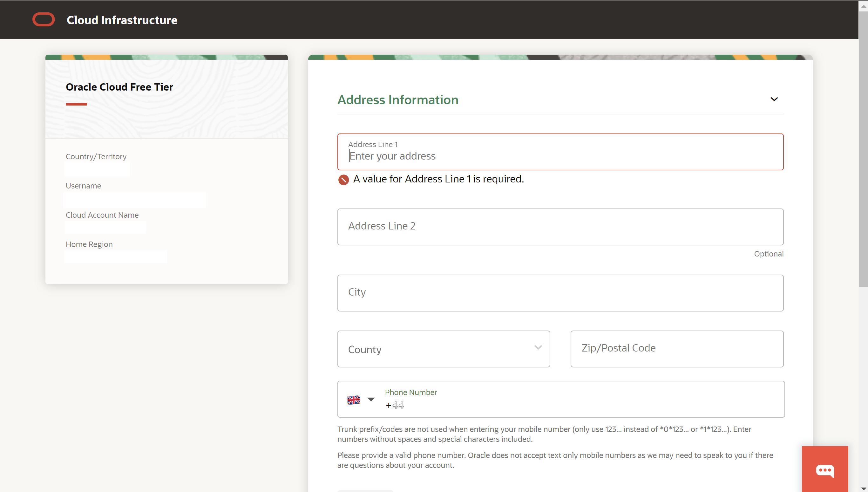Click into the Address Line 2 field
The image size is (868, 492).
pyautogui.click(x=560, y=227)
